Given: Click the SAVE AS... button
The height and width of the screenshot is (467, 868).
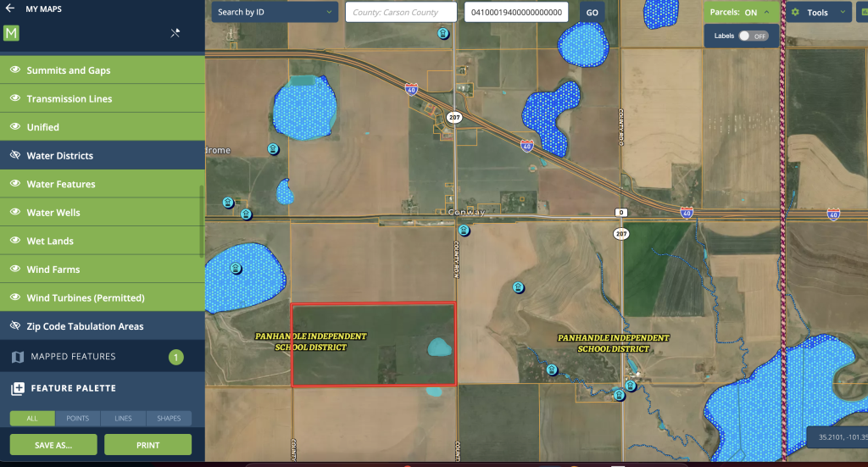Looking at the screenshot, I should pyautogui.click(x=53, y=444).
